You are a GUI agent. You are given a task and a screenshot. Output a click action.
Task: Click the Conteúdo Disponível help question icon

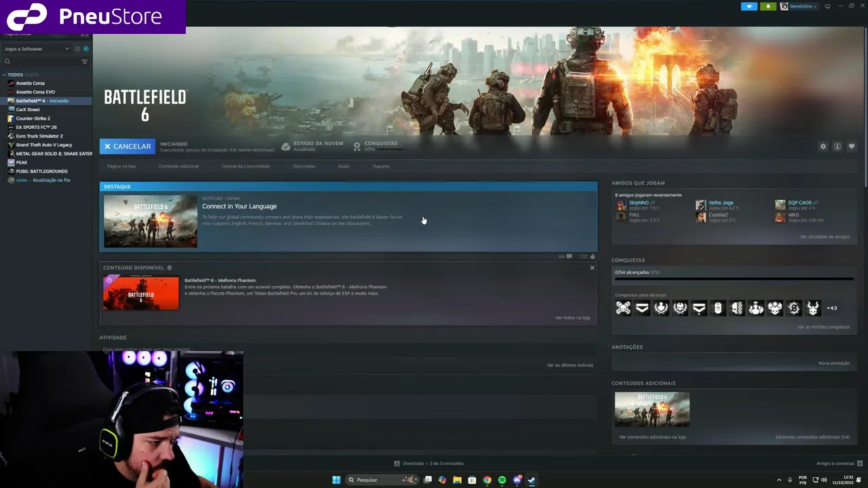(170, 268)
